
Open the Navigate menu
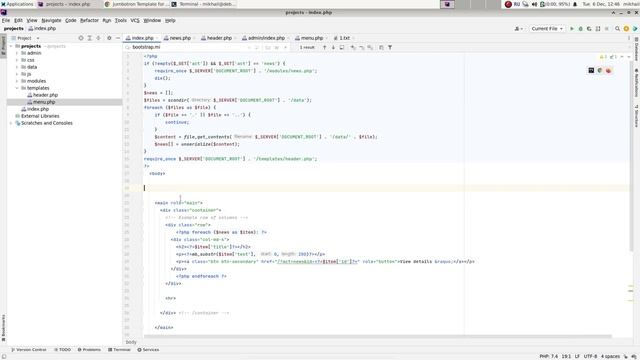pos(51,20)
